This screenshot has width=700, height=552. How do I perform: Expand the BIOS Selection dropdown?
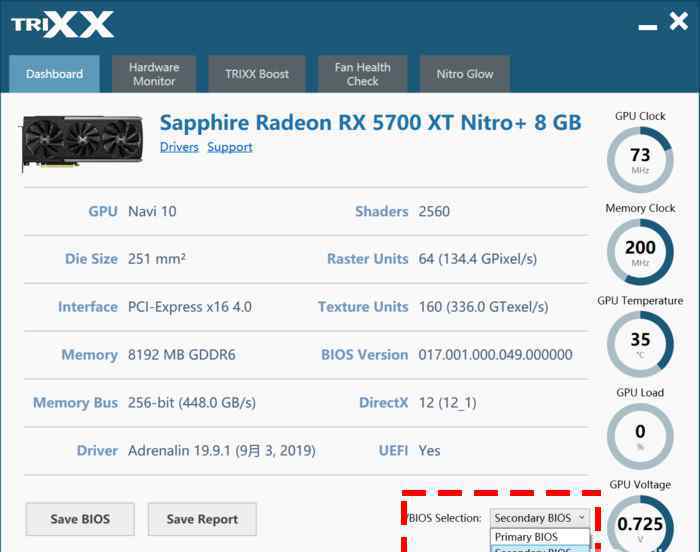coord(539,518)
